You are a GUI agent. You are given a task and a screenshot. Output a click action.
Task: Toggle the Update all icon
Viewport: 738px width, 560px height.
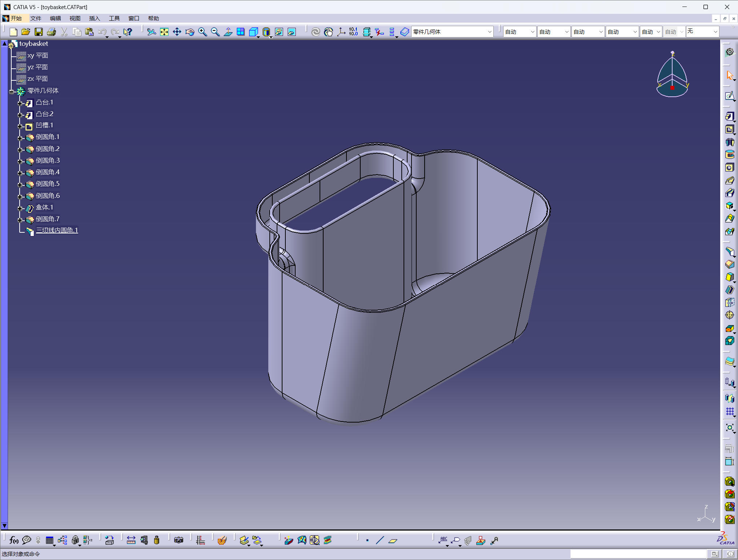coord(316,32)
